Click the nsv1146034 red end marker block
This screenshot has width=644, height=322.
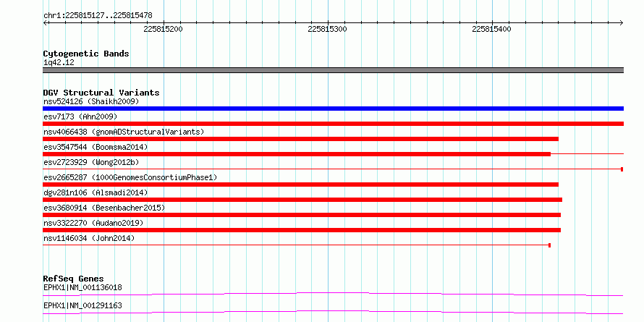coord(549,245)
